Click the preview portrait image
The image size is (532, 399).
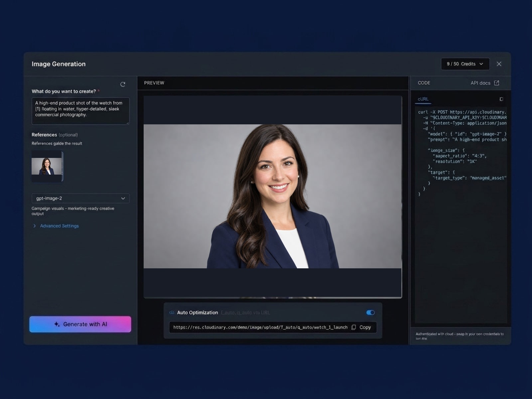click(272, 196)
